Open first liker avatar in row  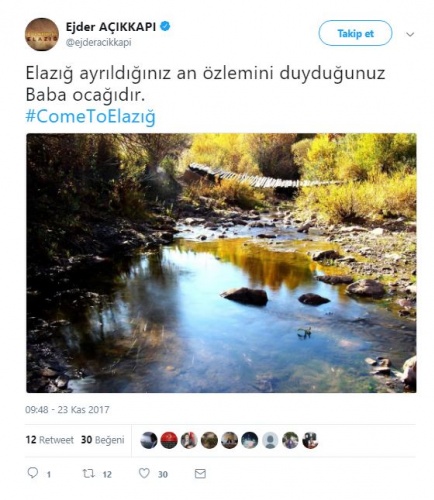pos(149,440)
